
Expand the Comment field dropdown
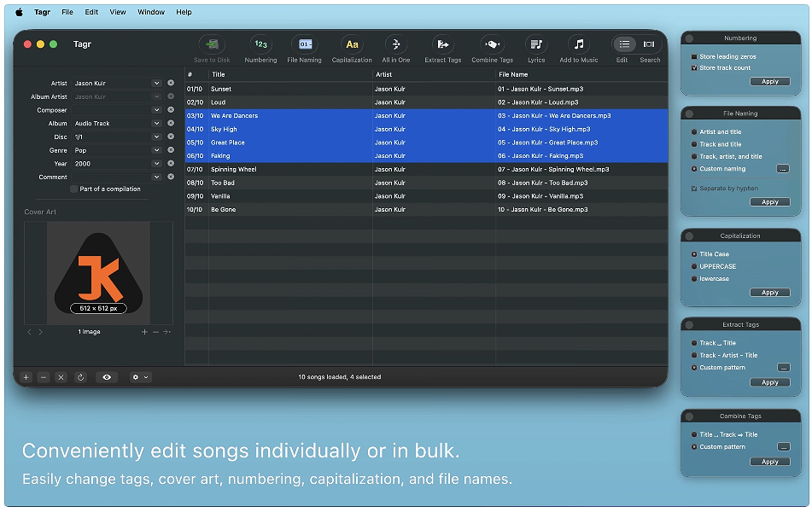156,177
